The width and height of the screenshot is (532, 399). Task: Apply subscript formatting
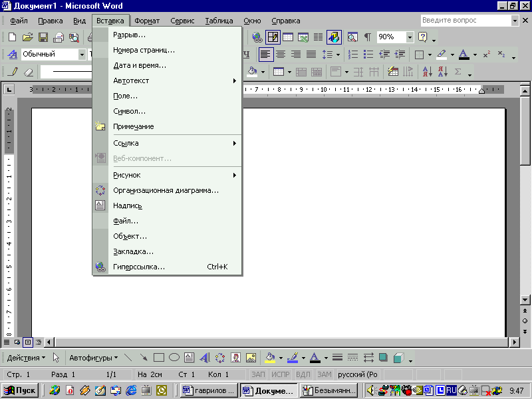pyautogui.click(x=501, y=55)
